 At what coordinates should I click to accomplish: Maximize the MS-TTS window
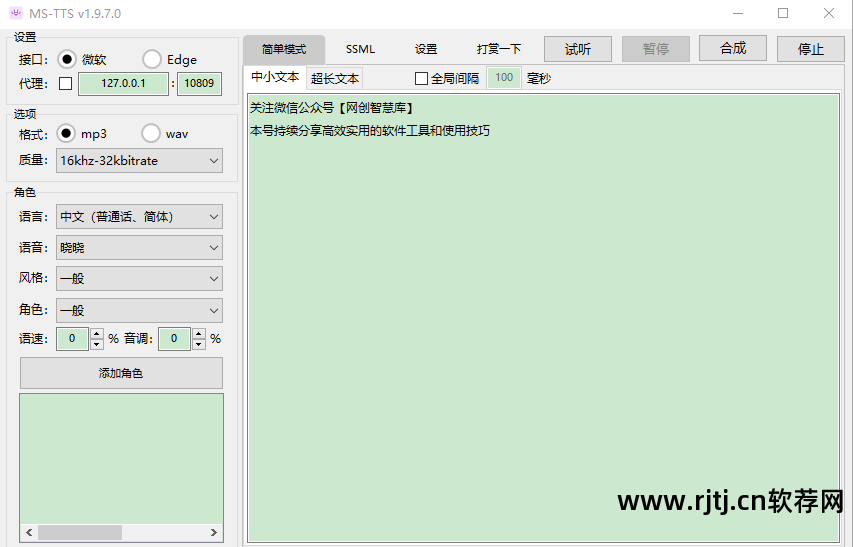(x=783, y=13)
